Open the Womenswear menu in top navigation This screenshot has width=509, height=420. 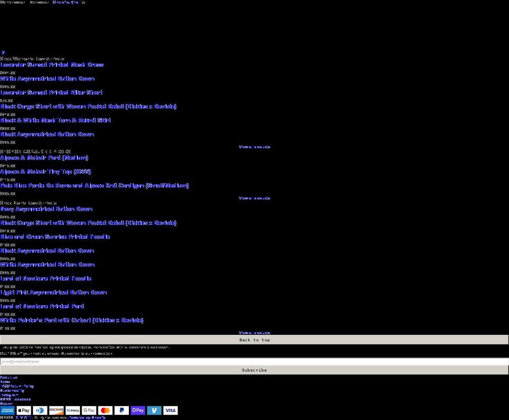tap(13, 2)
